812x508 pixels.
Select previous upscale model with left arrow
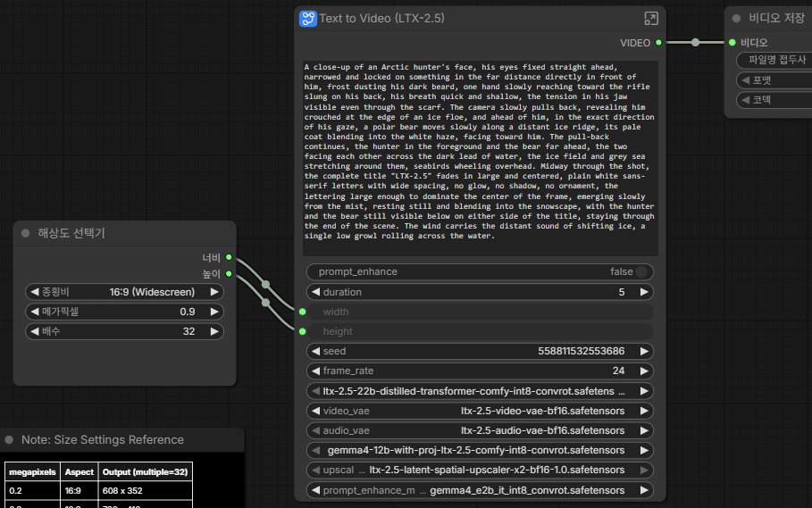[x=315, y=470]
